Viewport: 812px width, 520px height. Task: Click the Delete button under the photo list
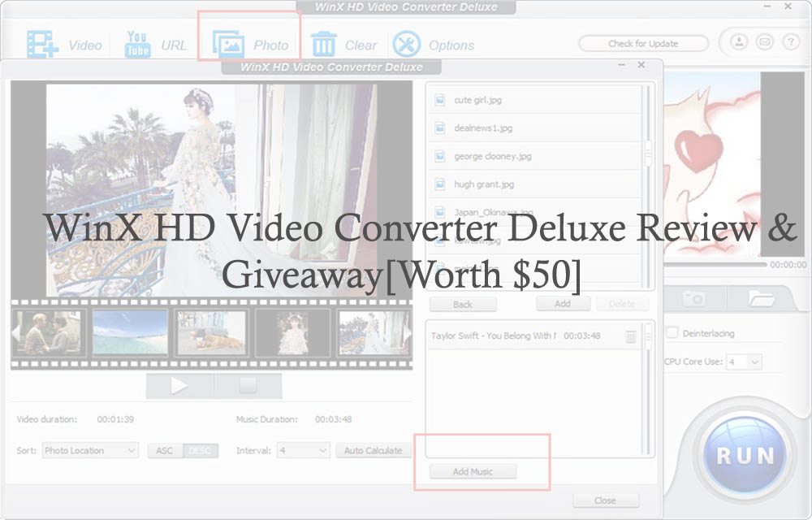pyautogui.click(x=622, y=304)
